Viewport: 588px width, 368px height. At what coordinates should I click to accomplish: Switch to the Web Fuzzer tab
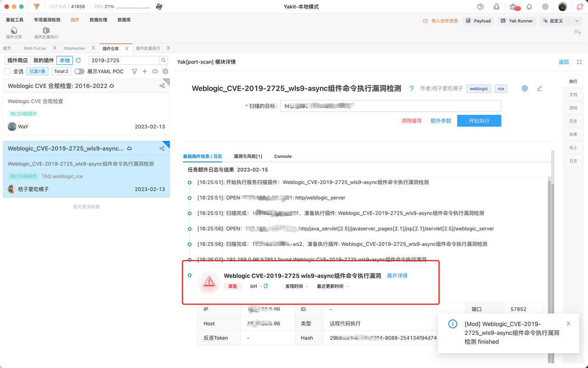[35, 48]
